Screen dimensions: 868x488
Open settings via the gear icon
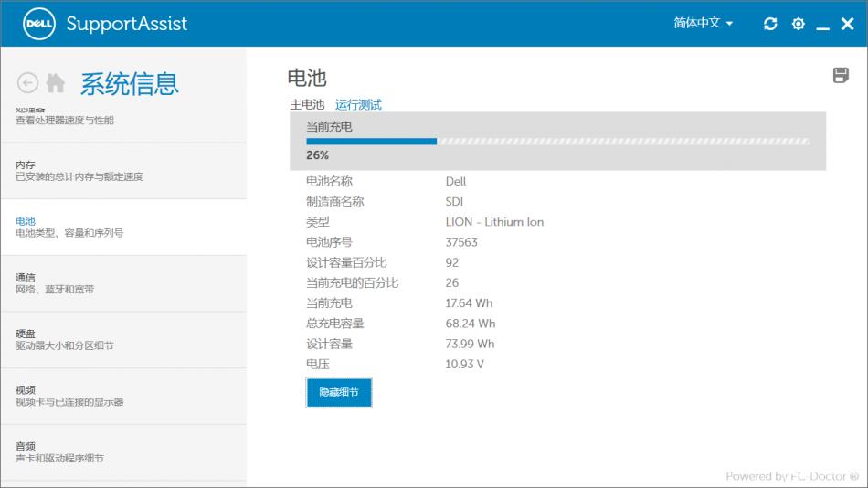(x=798, y=24)
